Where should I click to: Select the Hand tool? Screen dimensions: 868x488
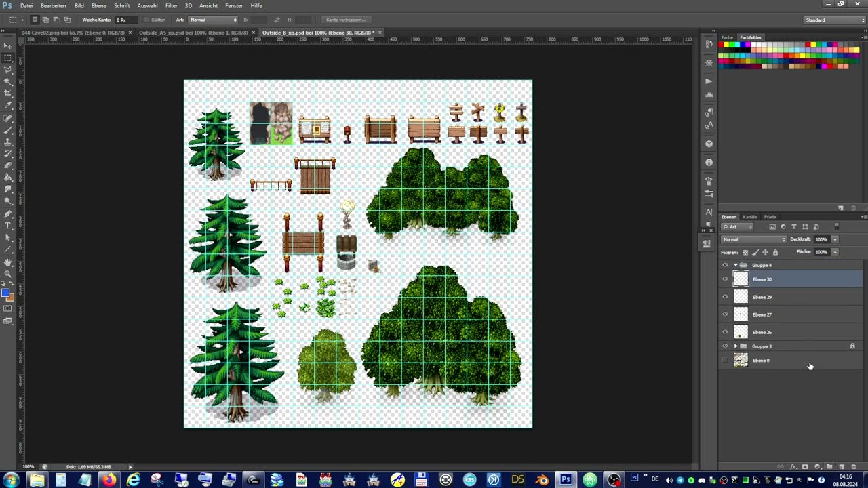tap(8, 262)
